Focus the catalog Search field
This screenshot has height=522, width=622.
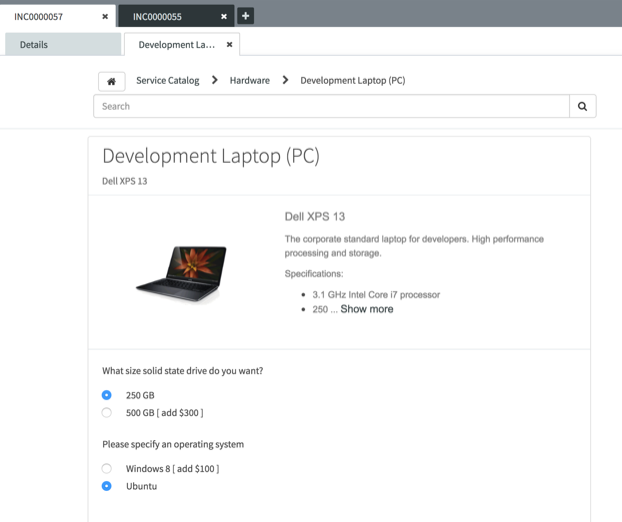tap(332, 106)
